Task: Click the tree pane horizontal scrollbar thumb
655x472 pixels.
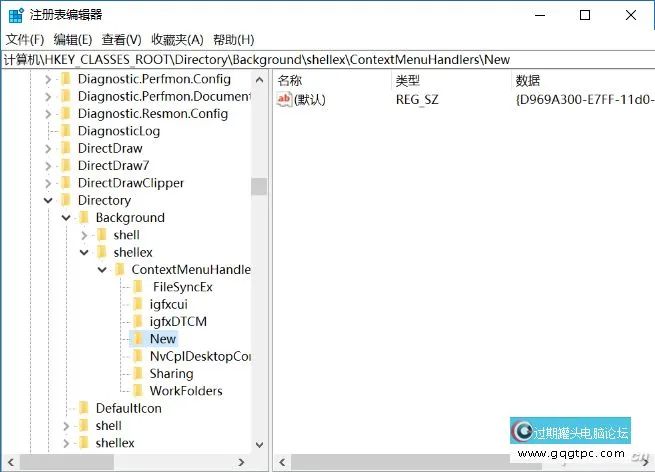Action: pos(67,462)
